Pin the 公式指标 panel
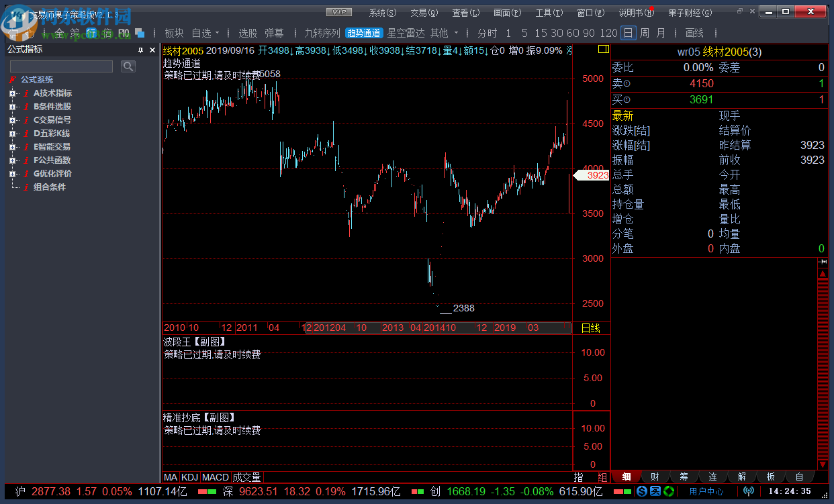This screenshot has height=504, width=834. click(140, 50)
